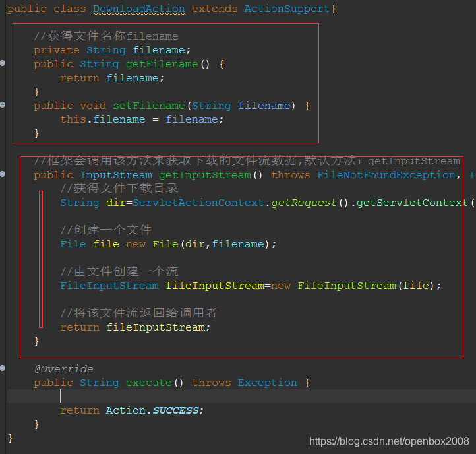The width and height of the screenshot is (476, 454).
Task: Click the getFilename method name
Action: click(162, 64)
